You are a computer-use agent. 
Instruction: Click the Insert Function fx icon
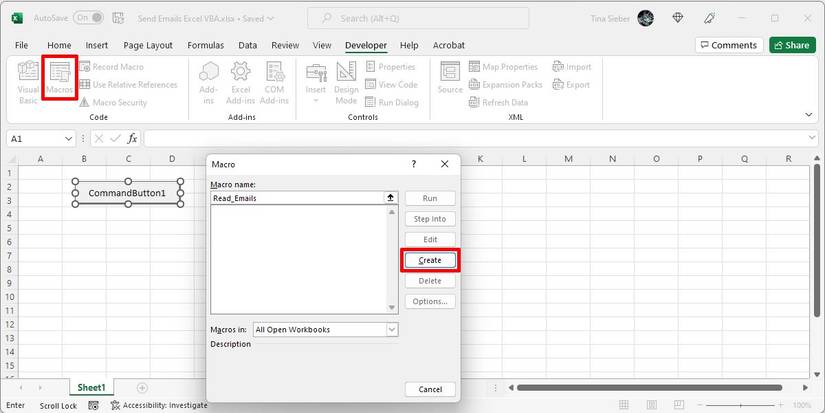click(x=132, y=139)
